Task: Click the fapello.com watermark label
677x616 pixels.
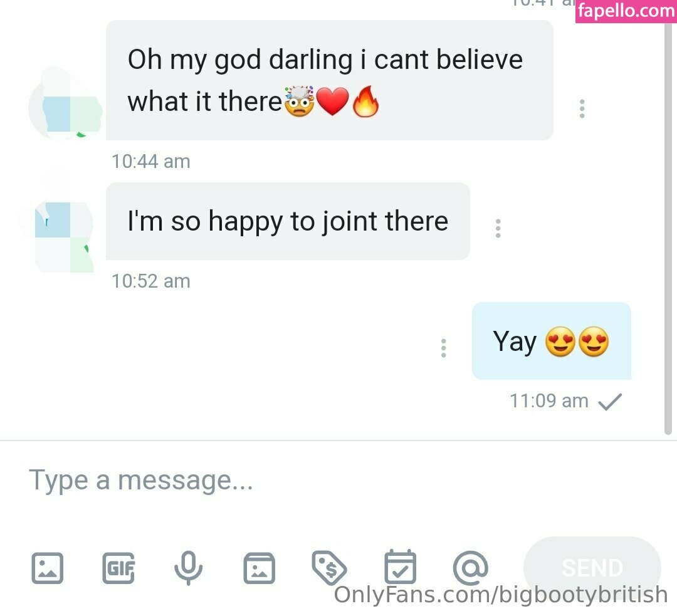Action: 626,11
